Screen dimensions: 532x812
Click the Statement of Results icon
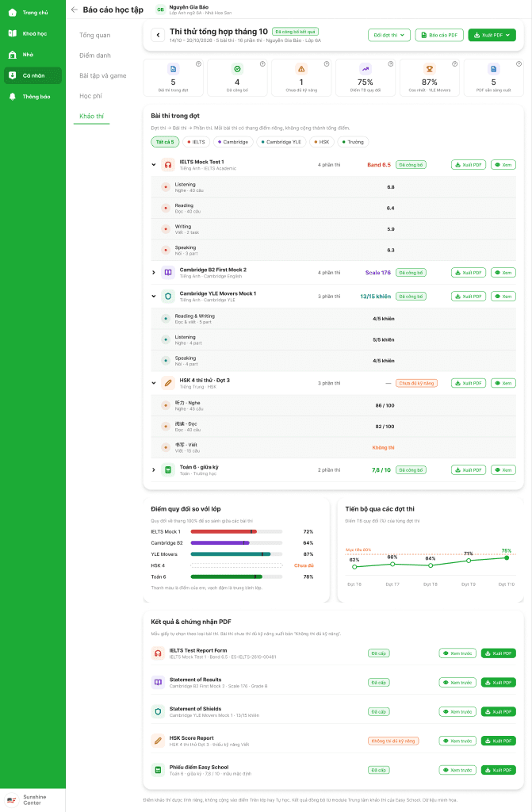pos(158,683)
